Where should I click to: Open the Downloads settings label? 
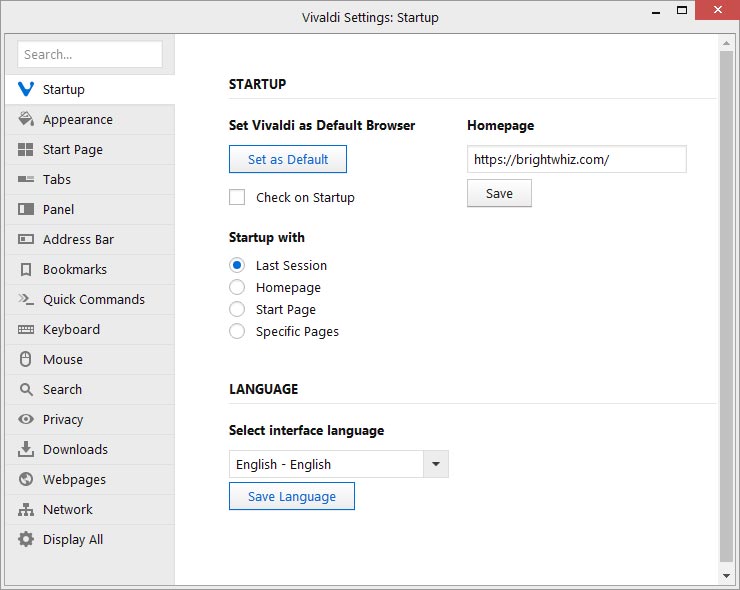click(75, 449)
